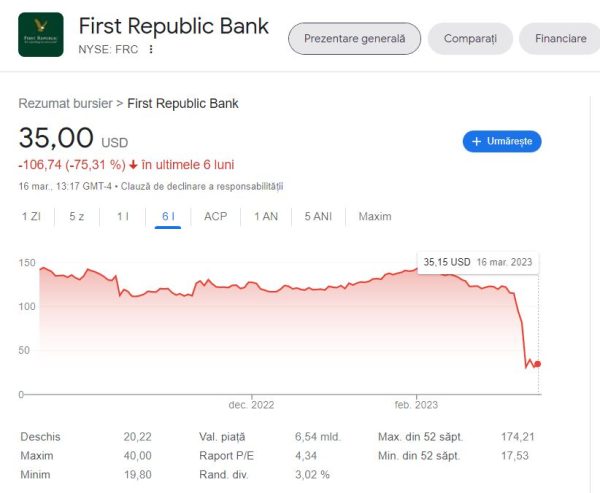600x493 pixels.
Task: Click the red endpoint dot on the chart
Action: pyautogui.click(x=538, y=364)
